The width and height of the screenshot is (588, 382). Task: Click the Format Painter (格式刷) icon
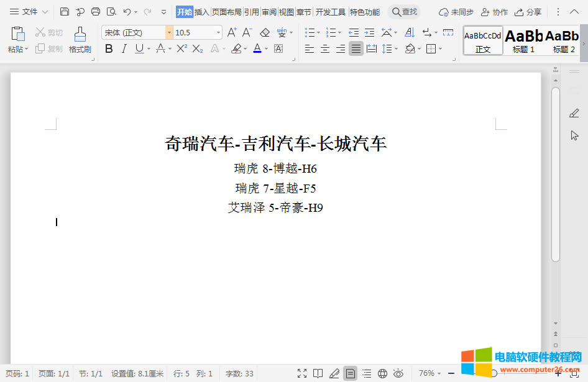coord(80,39)
